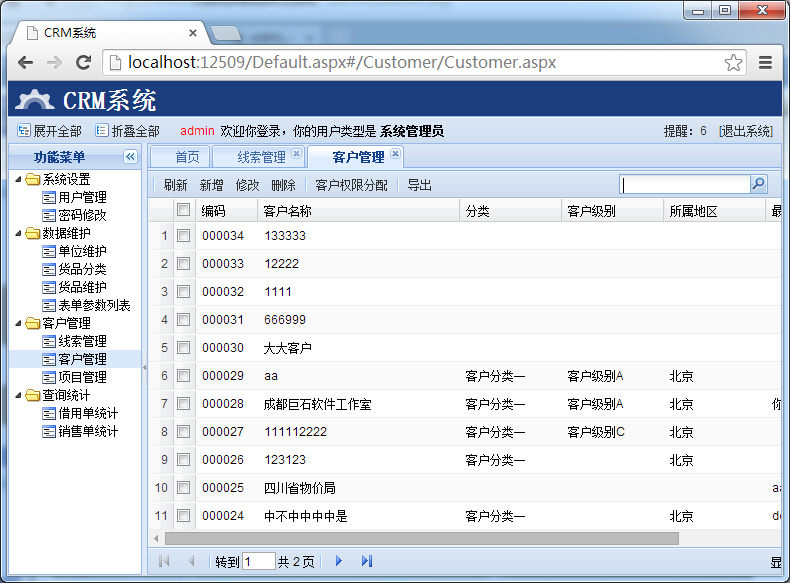Tick the checkbox for customer 000034
Viewport: 790px width, 583px height.
tap(183, 236)
